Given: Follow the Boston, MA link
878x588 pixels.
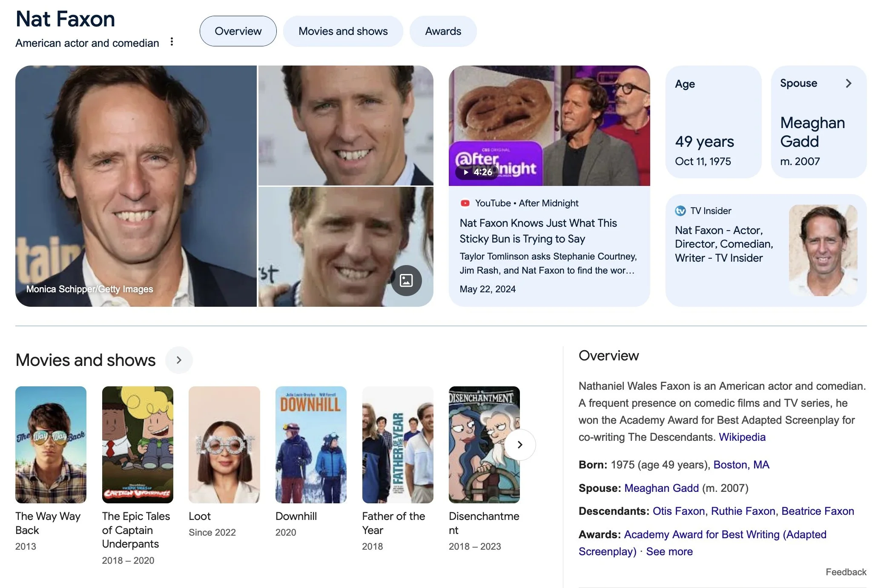Looking at the screenshot, I should [x=741, y=465].
